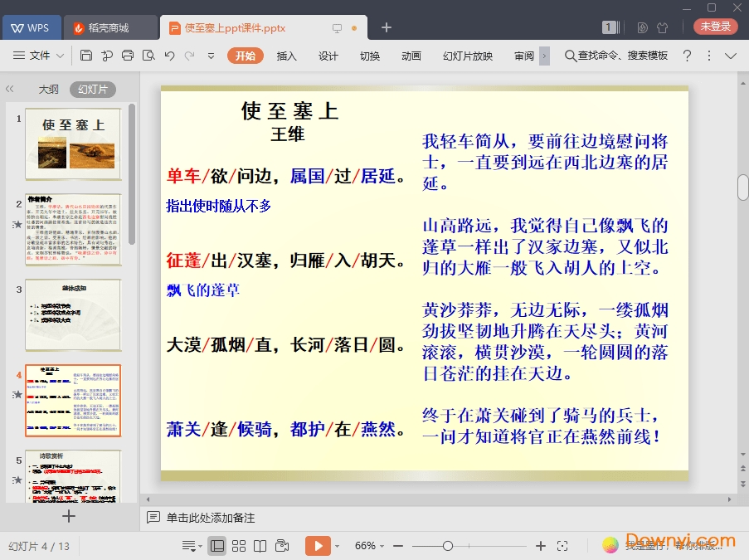
Task: Open the 插入 ribbon tab
Action: tap(286, 56)
